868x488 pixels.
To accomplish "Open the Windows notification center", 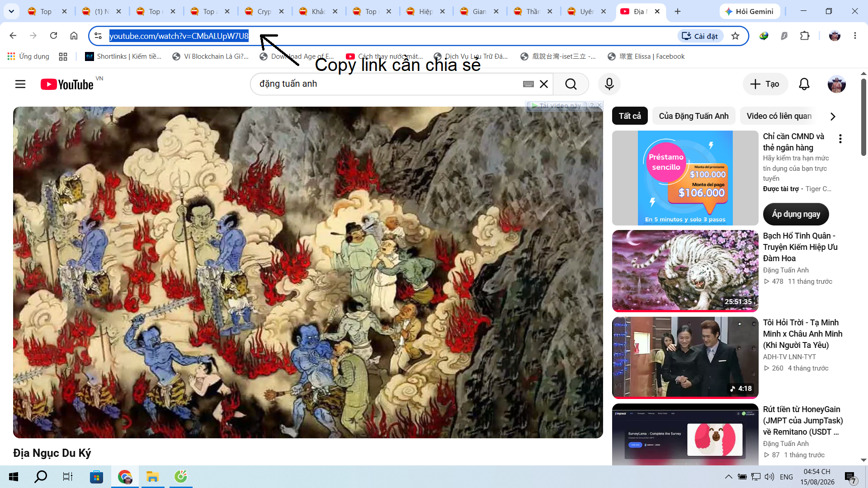I will pyautogui.click(x=850, y=477).
